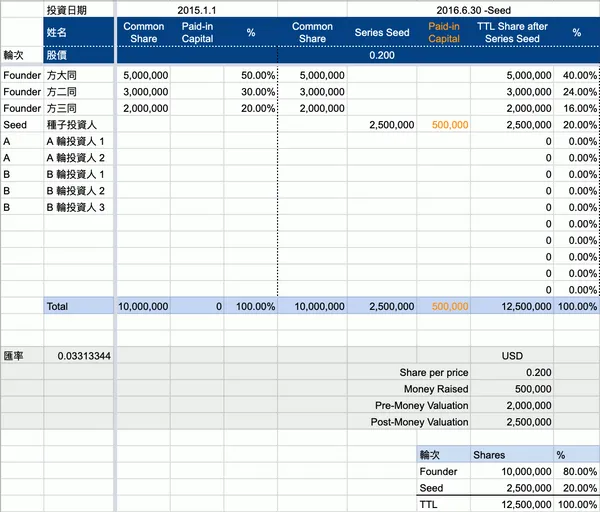Click the 40.00% cell for 方大同
Image resolution: width=600 pixels, height=512 pixels.
(x=577, y=75)
